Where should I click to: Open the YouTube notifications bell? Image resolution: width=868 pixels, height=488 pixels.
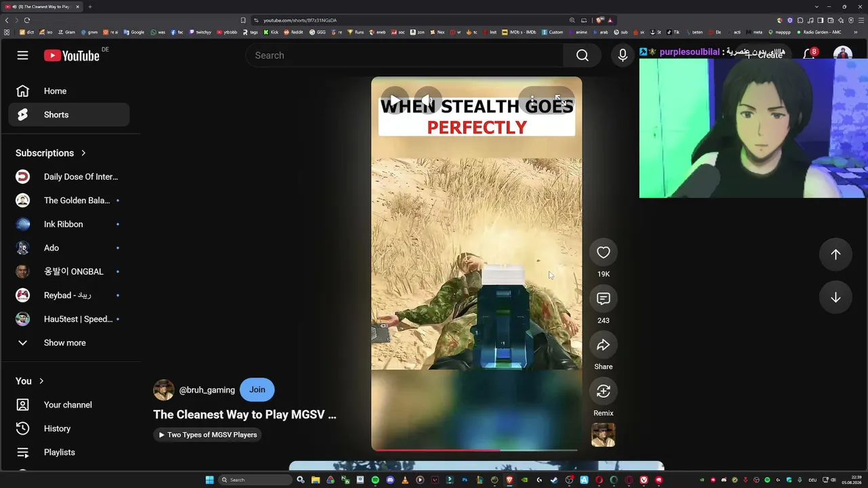click(x=809, y=54)
